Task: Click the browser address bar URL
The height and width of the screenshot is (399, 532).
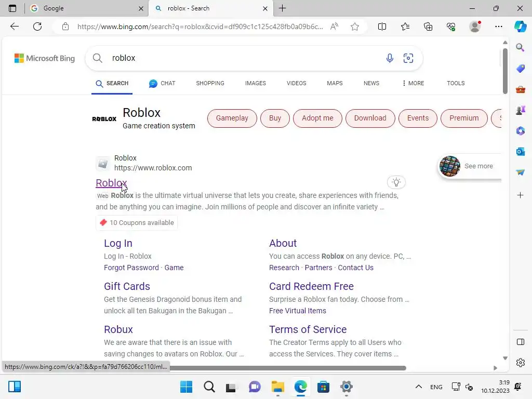Action: (x=200, y=26)
